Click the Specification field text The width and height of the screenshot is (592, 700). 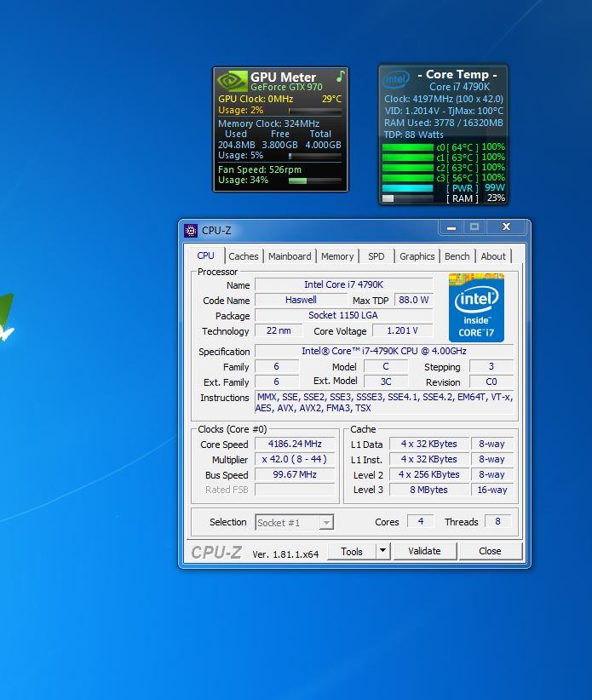[384, 351]
